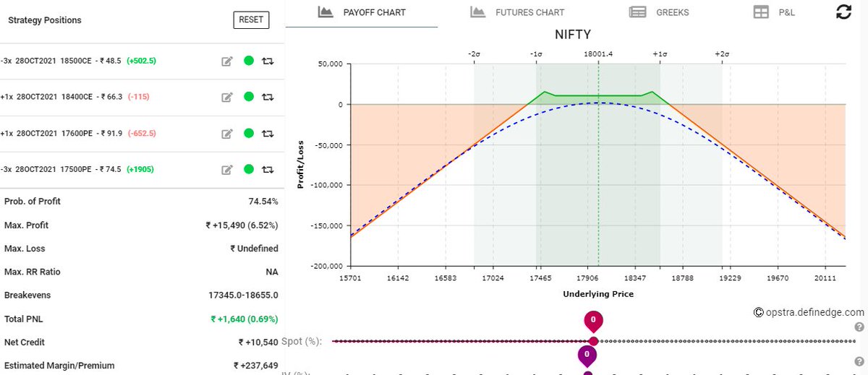Reverse the 18500CE position with swap icon
868x375 pixels.
point(268,61)
